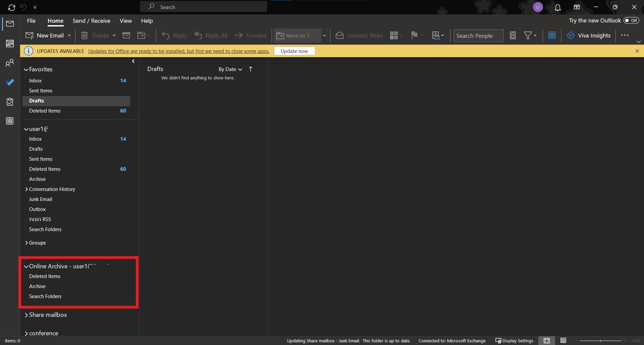This screenshot has width=644, height=345.
Task: Open the Move to Quick Steps dropdown
Action: 324,36
